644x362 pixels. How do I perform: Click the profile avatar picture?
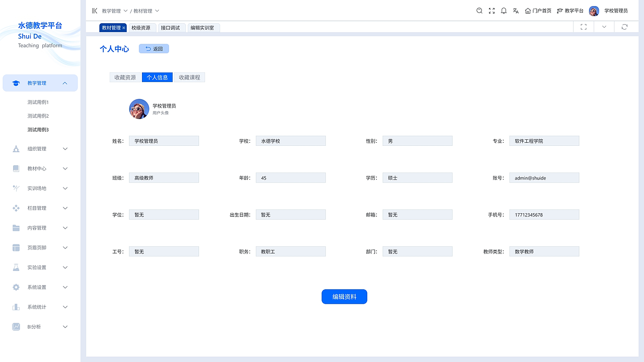coord(139,109)
